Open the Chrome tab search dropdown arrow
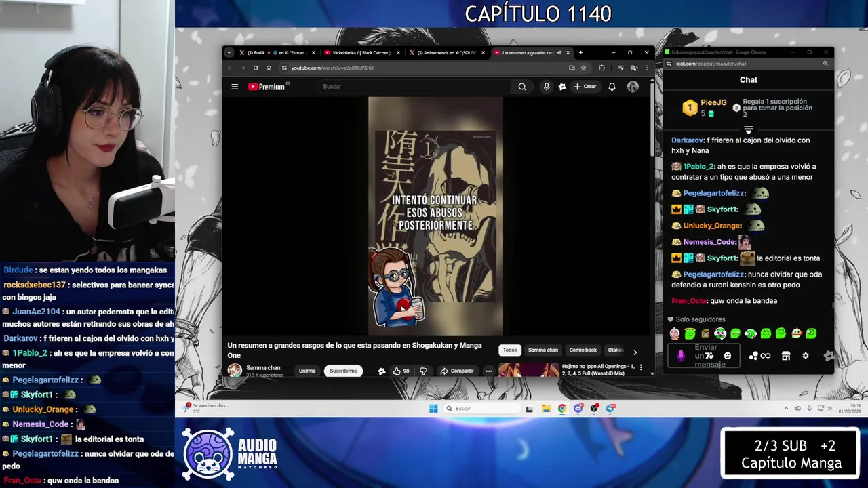The image size is (868, 488). click(x=229, y=52)
